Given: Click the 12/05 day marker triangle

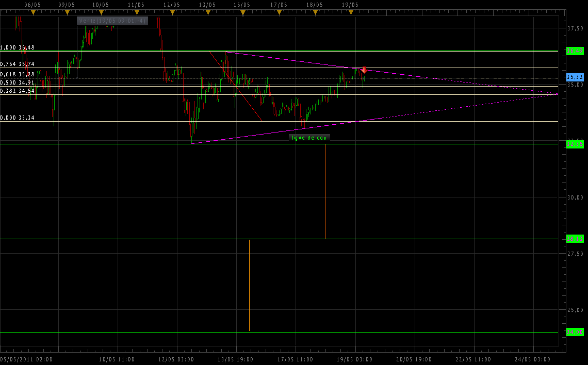Looking at the screenshot, I should coord(171,12).
